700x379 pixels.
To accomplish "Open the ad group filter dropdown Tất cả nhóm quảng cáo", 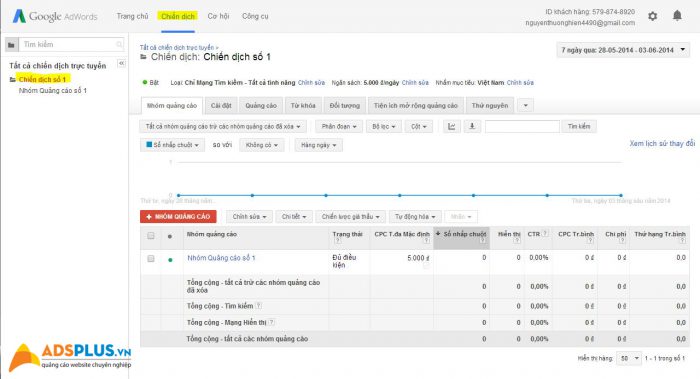I will 223,127.
